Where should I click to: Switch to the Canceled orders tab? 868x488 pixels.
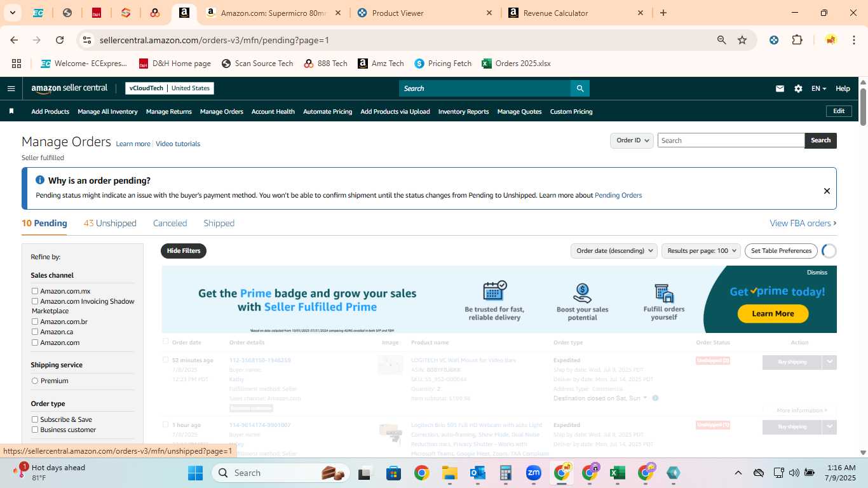(170, 223)
